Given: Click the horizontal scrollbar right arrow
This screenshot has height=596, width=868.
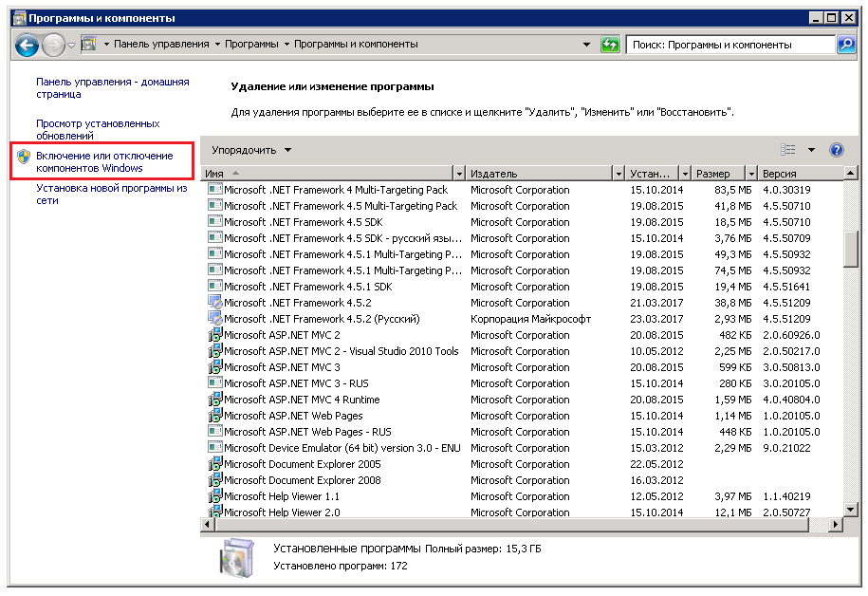Looking at the screenshot, I should [x=836, y=524].
